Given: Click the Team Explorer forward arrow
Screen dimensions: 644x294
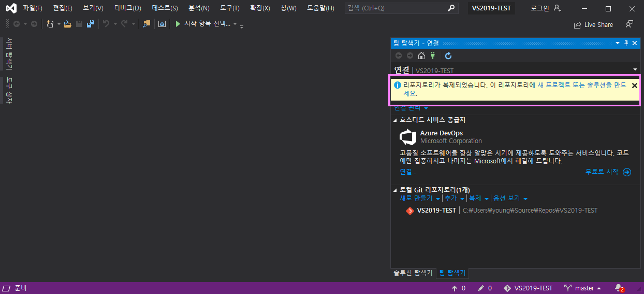Looking at the screenshot, I should pos(410,55).
